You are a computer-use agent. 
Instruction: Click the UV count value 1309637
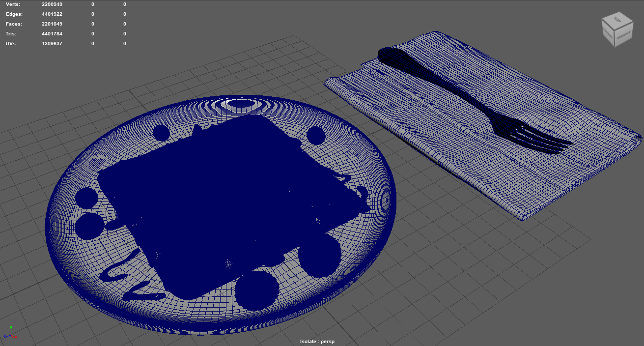click(52, 44)
